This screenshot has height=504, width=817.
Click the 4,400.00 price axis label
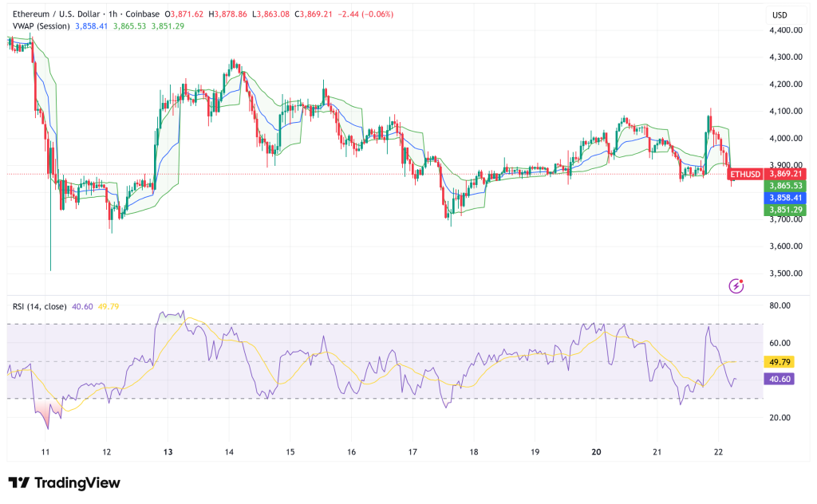click(784, 30)
